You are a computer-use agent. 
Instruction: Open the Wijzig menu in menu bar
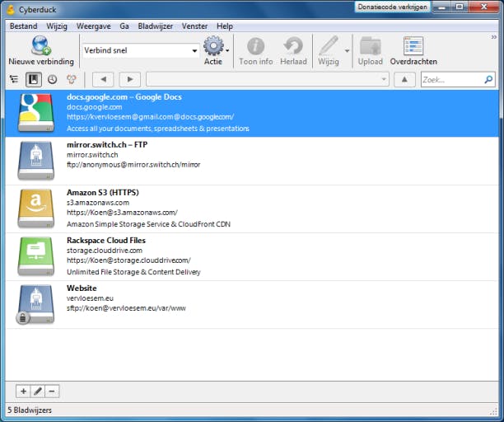(57, 26)
